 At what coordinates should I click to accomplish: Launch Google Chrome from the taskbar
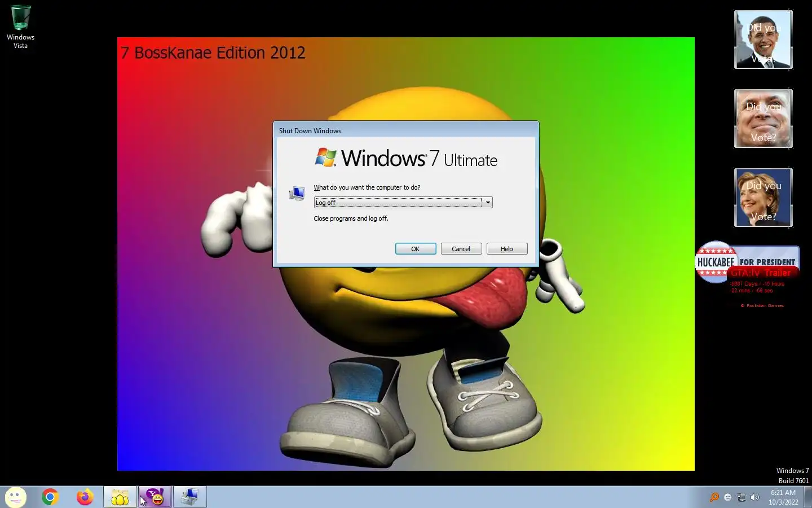point(50,497)
